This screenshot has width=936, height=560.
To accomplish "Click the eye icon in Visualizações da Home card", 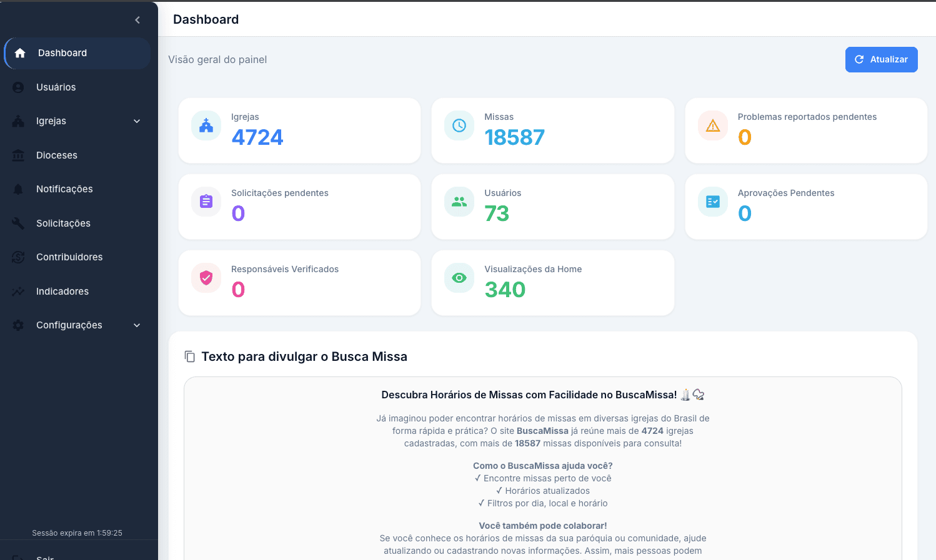I will [459, 278].
